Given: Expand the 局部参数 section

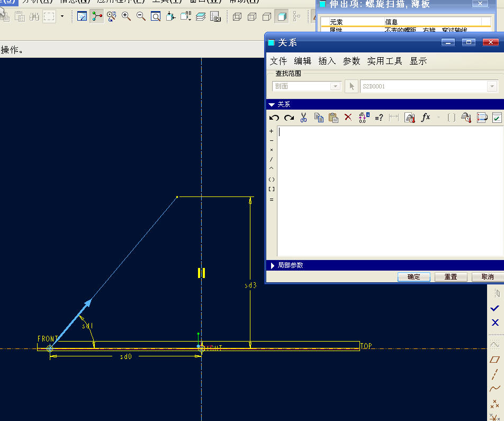Looking at the screenshot, I should (x=272, y=265).
